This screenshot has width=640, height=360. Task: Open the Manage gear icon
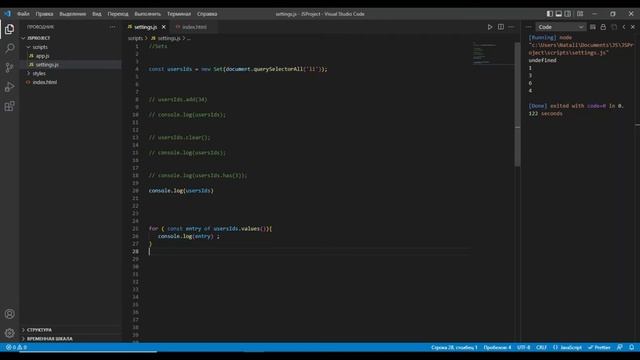9,333
